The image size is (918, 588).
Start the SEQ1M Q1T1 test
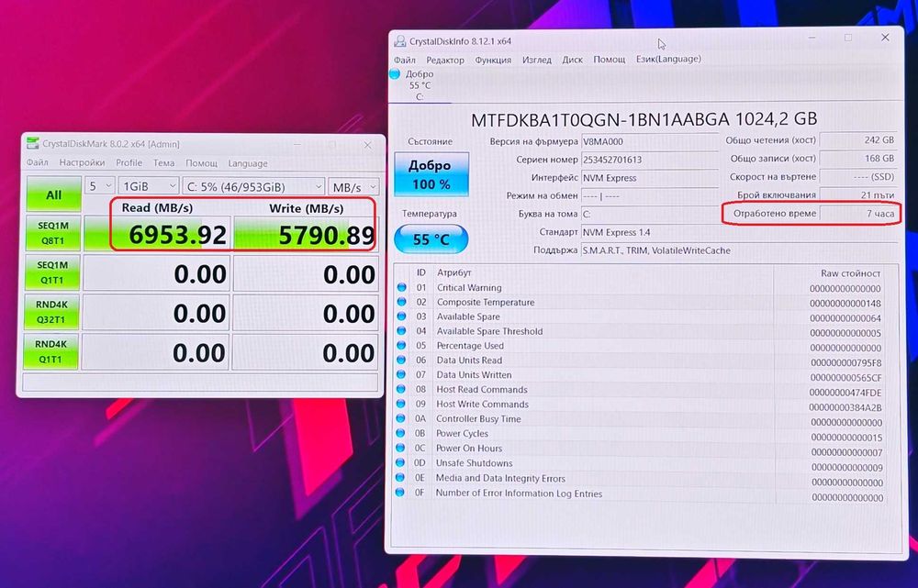(52, 272)
